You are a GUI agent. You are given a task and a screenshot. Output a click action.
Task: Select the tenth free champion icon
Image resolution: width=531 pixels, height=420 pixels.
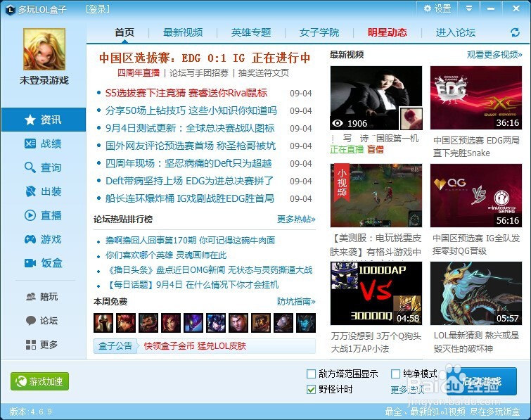306,323
